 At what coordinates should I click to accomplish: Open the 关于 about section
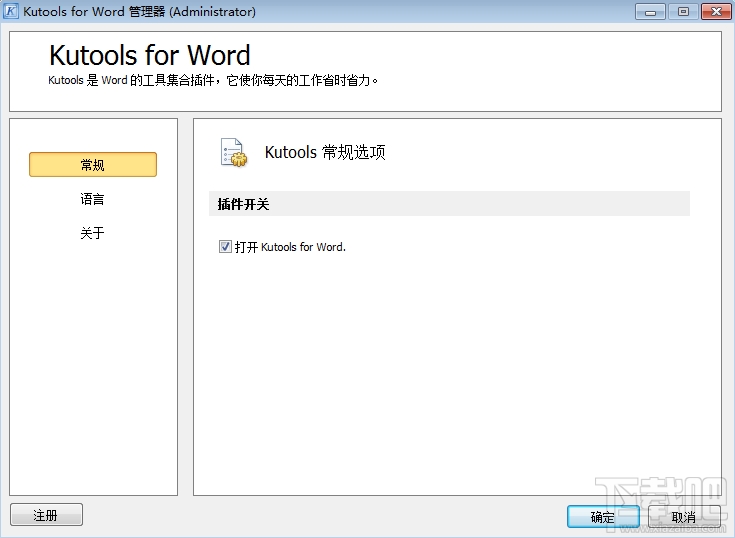[x=92, y=233]
